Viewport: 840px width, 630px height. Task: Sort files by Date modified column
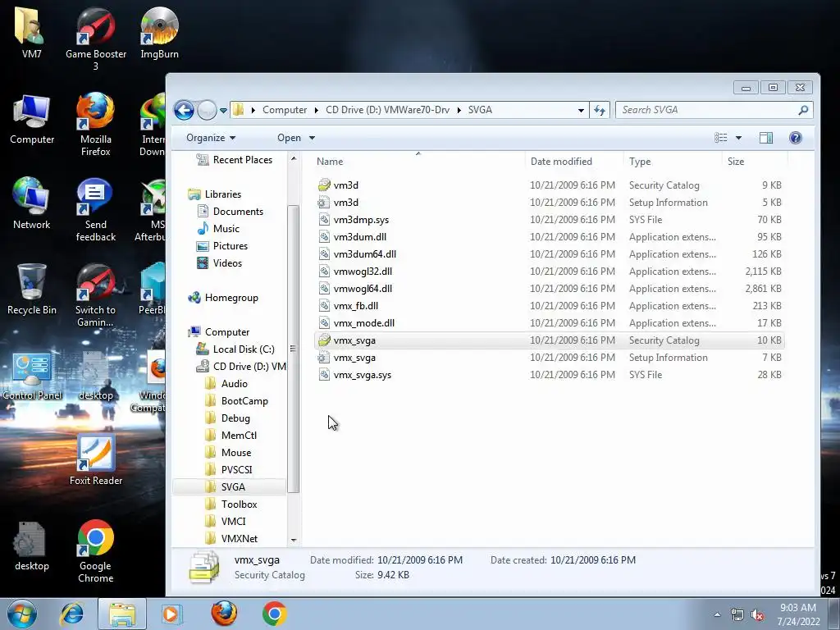pos(573,162)
